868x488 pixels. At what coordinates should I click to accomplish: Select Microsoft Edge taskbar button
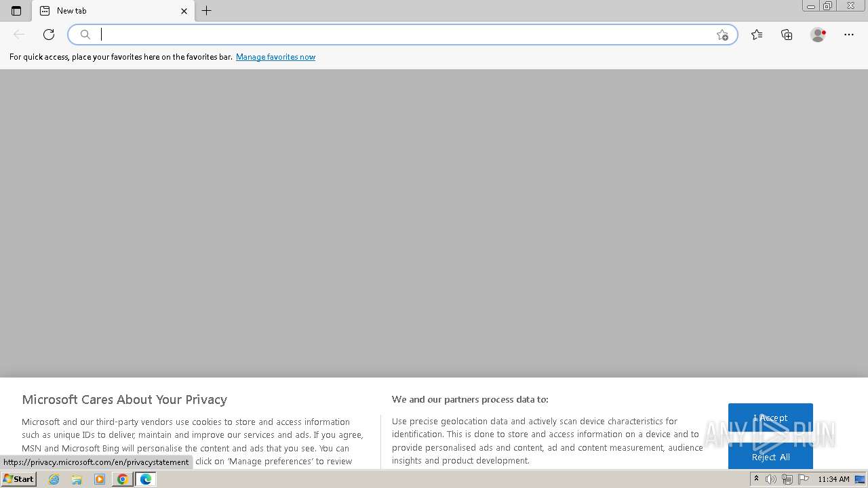pos(146,479)
